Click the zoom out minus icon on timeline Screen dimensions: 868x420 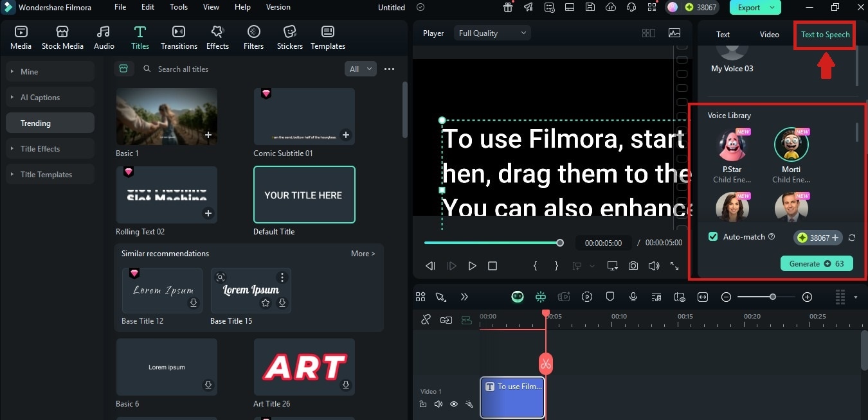[x=726, y=297]
